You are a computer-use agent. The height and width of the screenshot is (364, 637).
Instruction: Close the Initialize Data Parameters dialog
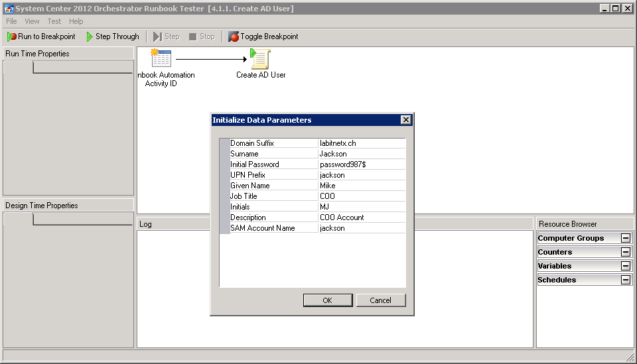(x=405, y=120)
